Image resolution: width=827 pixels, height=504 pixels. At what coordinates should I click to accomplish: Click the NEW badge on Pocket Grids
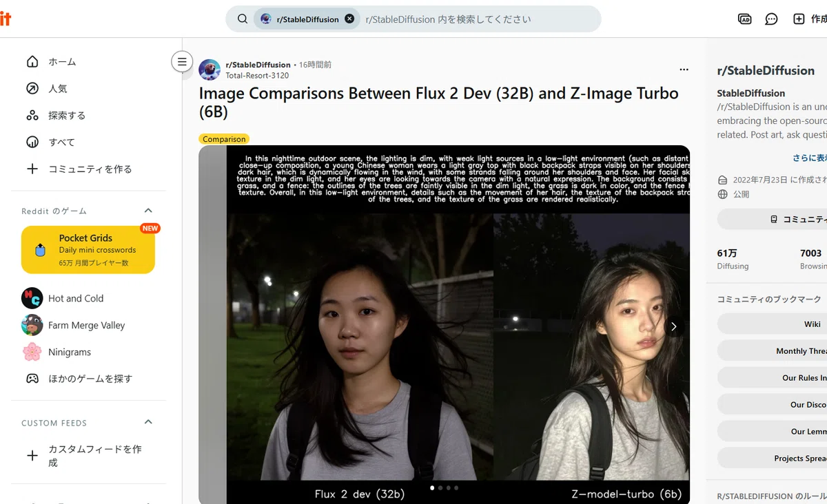150,228
